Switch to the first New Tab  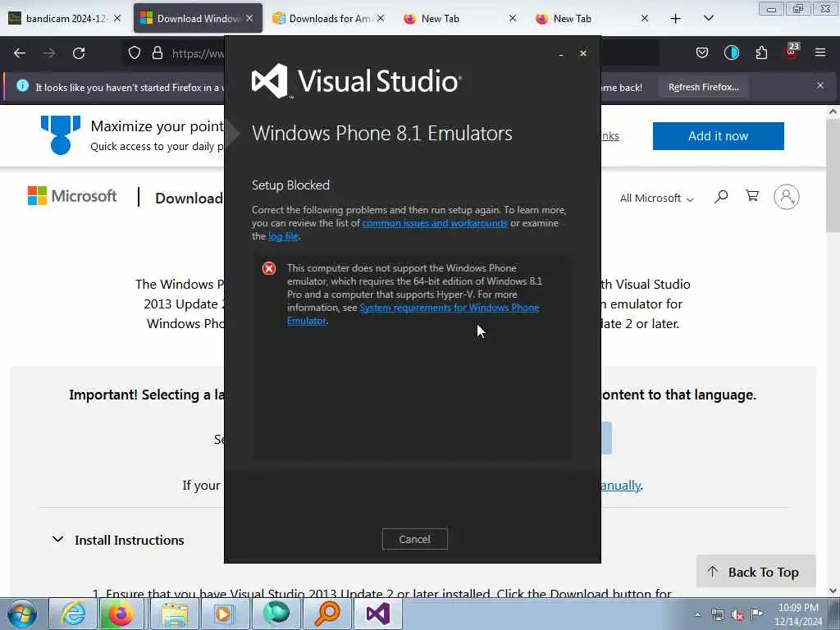pyautogui.click(x=459, y=18)
